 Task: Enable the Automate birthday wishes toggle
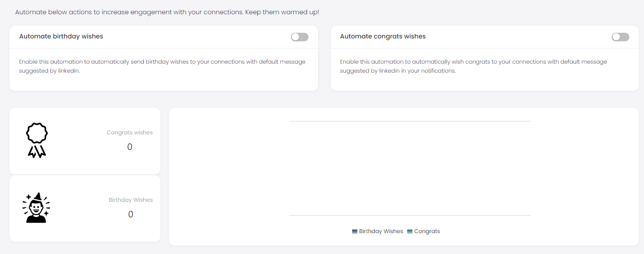(x=299, y=37)
